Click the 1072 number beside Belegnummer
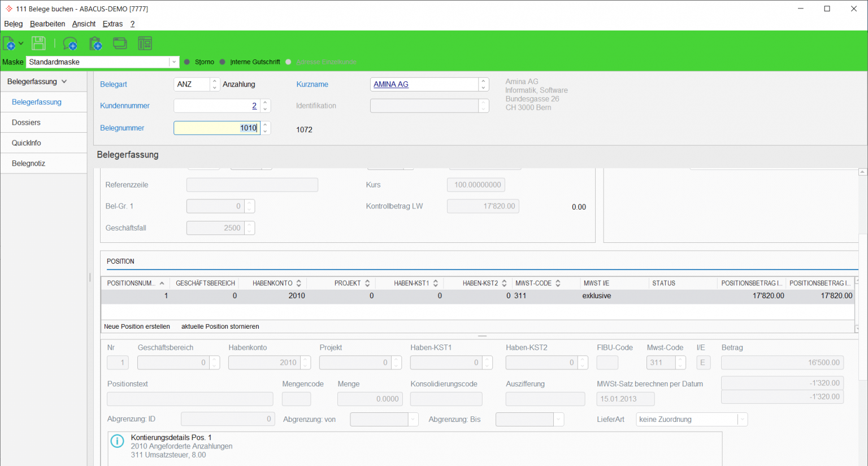 pos(304,129)
